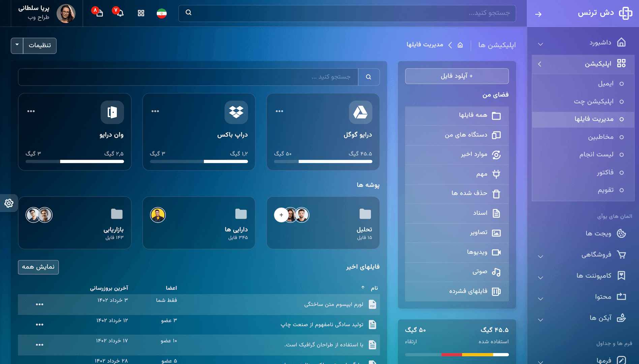Focus the top جستجو کنید search field
Viewport: 639px width, 364px height.
click(x=347, y=13)
